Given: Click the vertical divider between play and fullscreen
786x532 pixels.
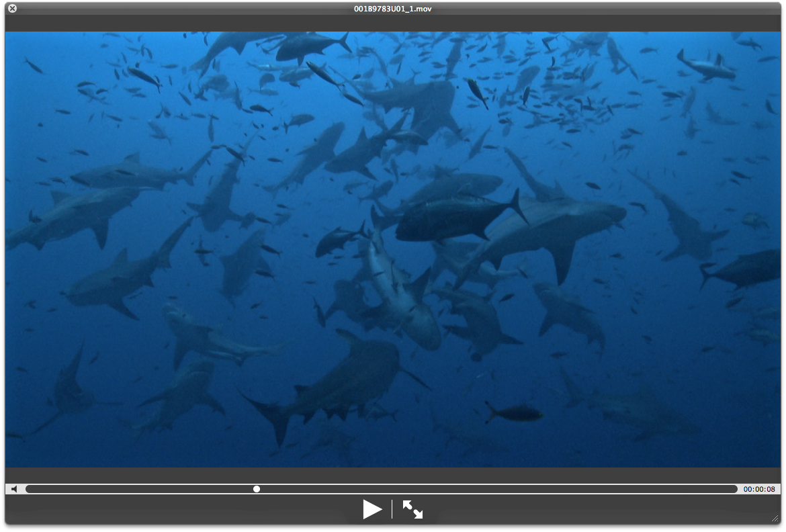Looking at the screenshot, I should (x=392, y=509).
